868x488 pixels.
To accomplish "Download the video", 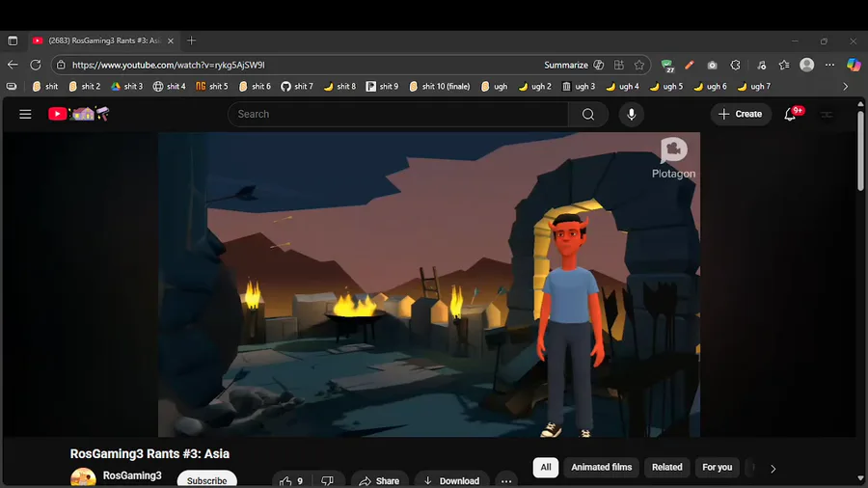I will coord(451,480).
